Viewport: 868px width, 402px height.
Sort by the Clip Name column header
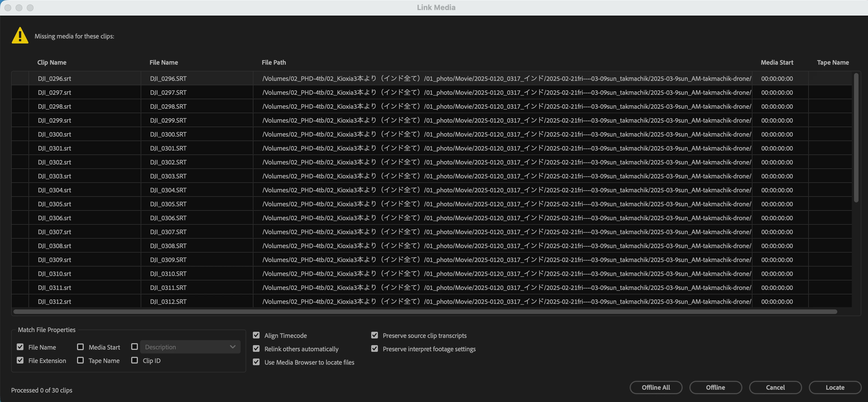52,62
